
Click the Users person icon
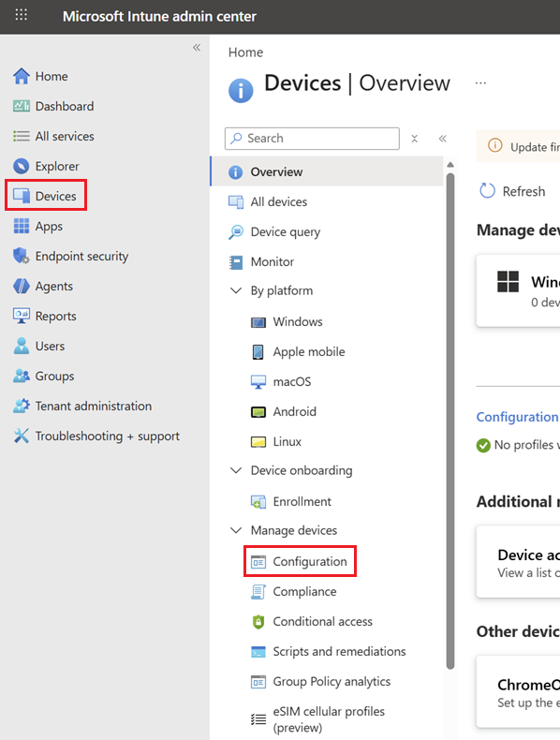pos(22,346)
